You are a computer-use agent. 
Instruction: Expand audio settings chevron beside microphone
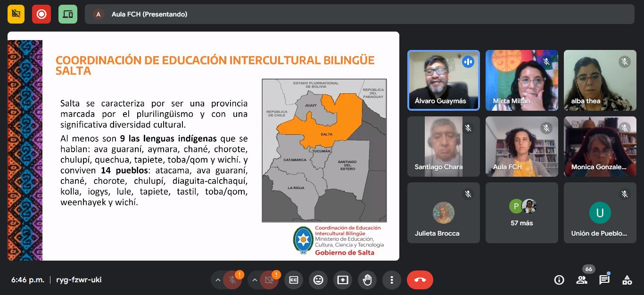[218, 280]
